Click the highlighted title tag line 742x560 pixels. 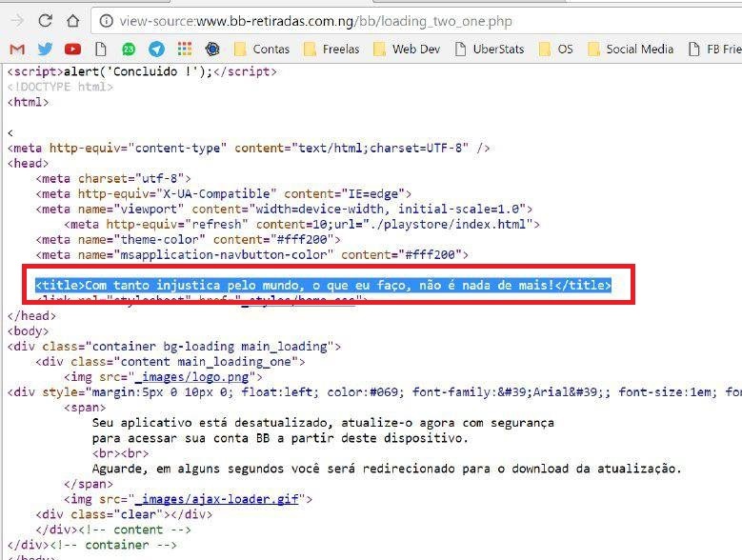[x=324, y=285]
